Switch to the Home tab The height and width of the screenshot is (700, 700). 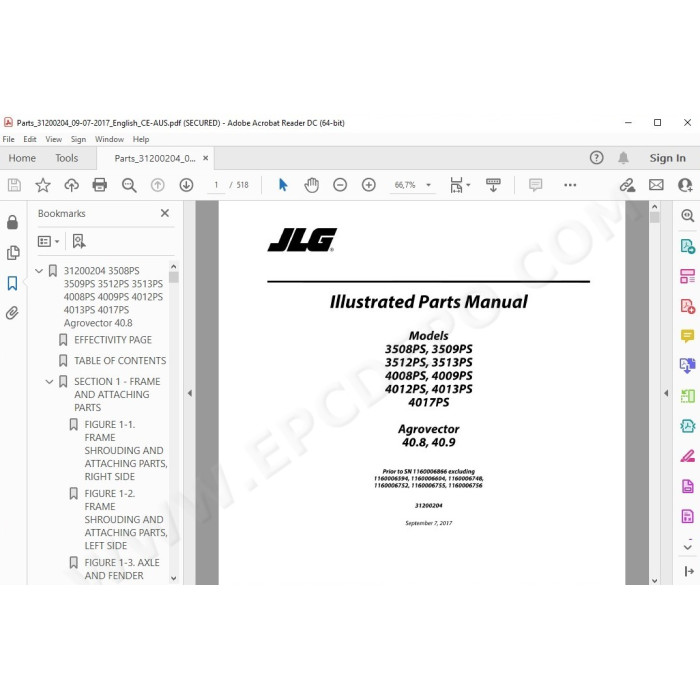coord(22,158)
